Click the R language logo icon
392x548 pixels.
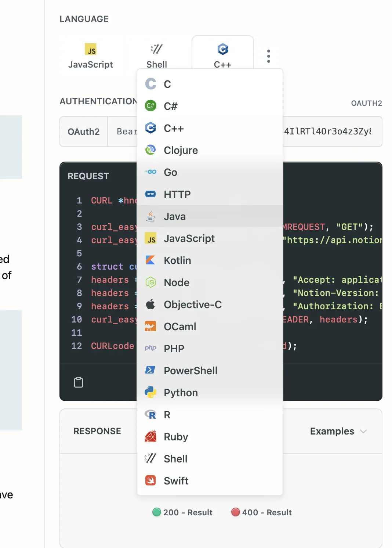150,415
